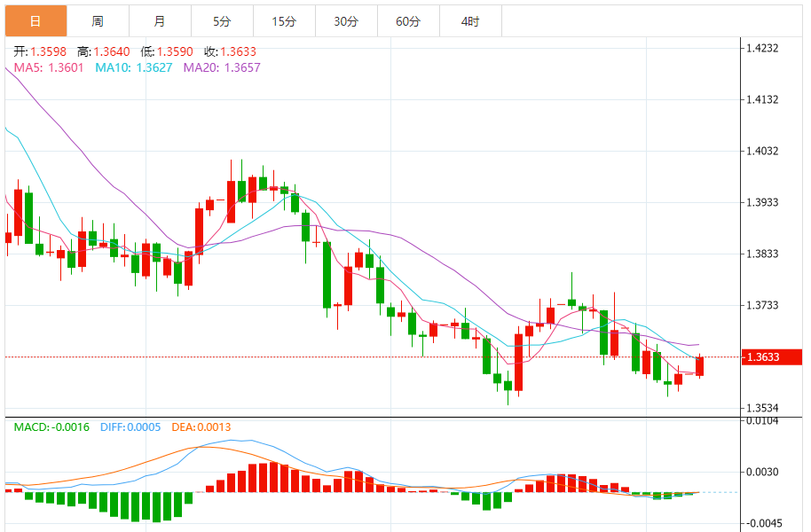The height and width of the screenshot is (532, 811).
Task: Click the 1.3733 price axis label
Action: tap(762, 305)
